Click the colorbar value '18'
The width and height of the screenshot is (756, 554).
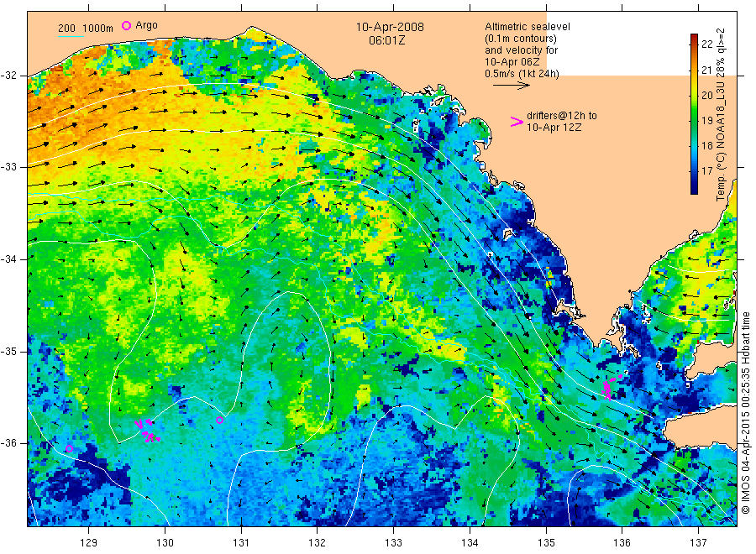[x=706, y=145]
